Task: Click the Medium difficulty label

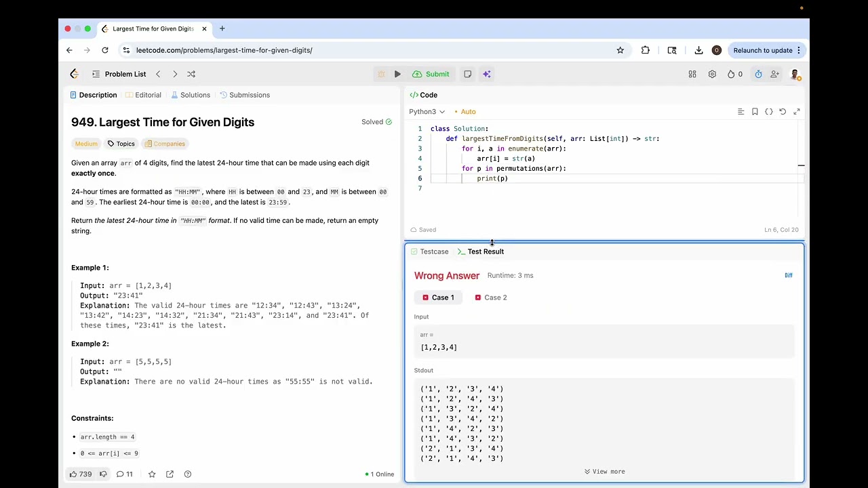Action: pos(86,144)
